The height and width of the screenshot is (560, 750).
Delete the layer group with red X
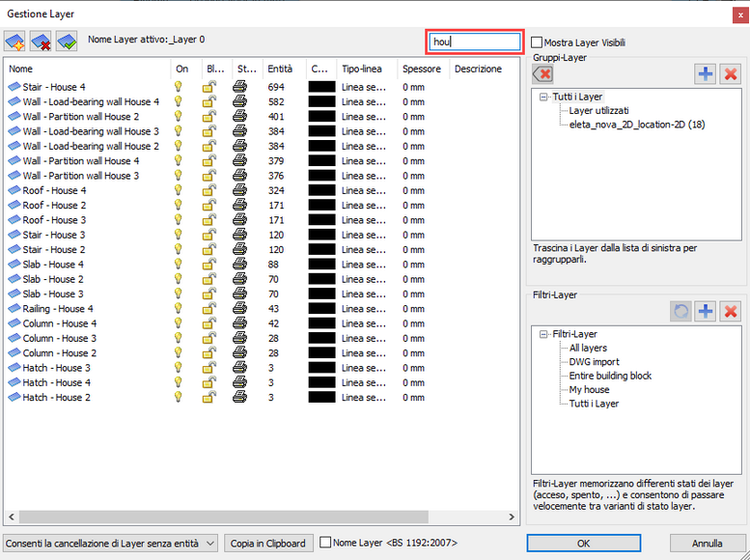pos(731,74)
